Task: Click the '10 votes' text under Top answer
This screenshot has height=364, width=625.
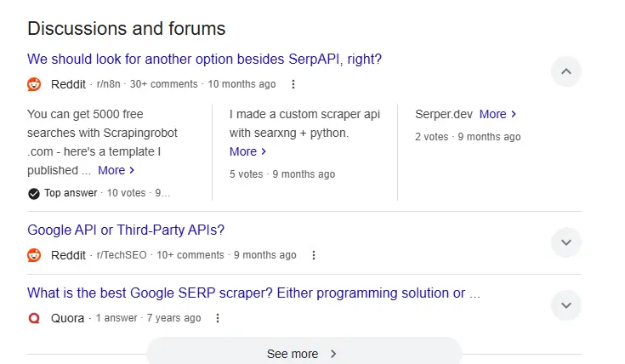Action: coord(126,193)
